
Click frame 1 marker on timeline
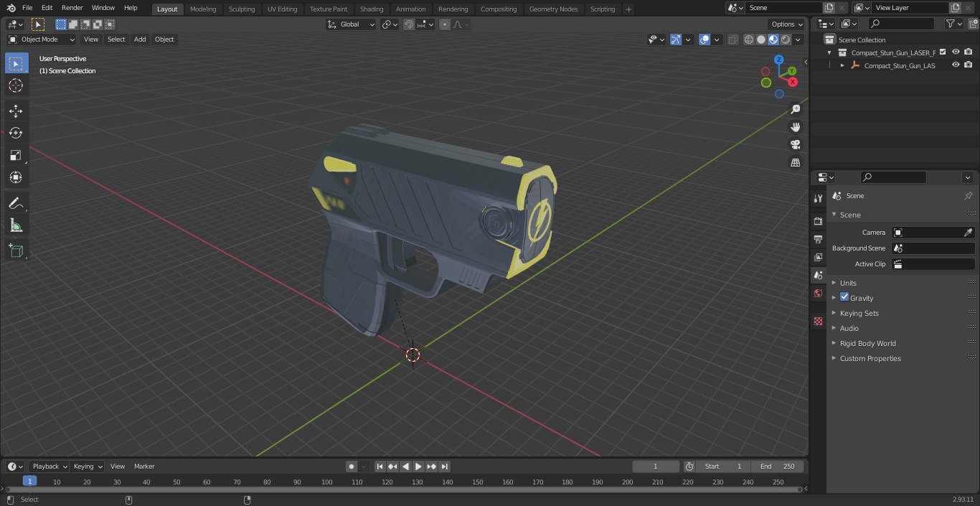[29, 481]
